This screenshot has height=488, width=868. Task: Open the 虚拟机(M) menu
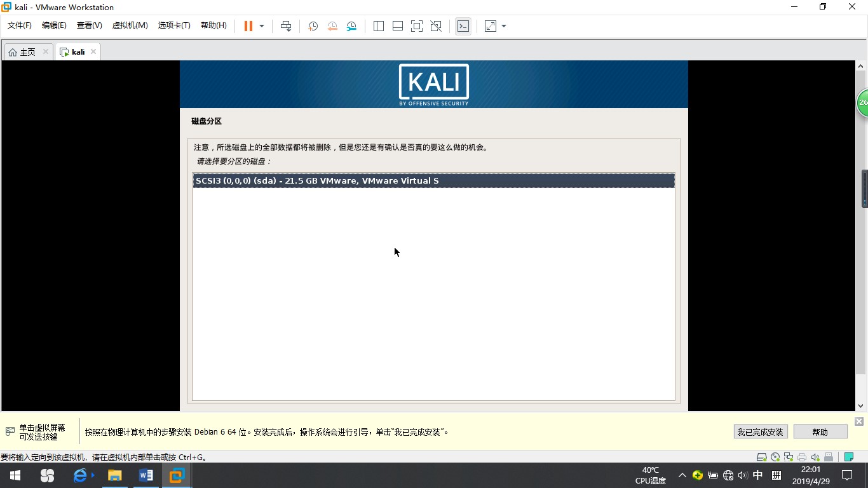[x=130, y=25]
